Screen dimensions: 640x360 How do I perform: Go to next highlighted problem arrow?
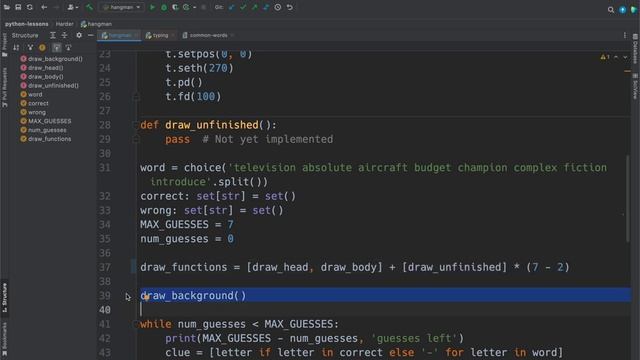coord(625,57)
